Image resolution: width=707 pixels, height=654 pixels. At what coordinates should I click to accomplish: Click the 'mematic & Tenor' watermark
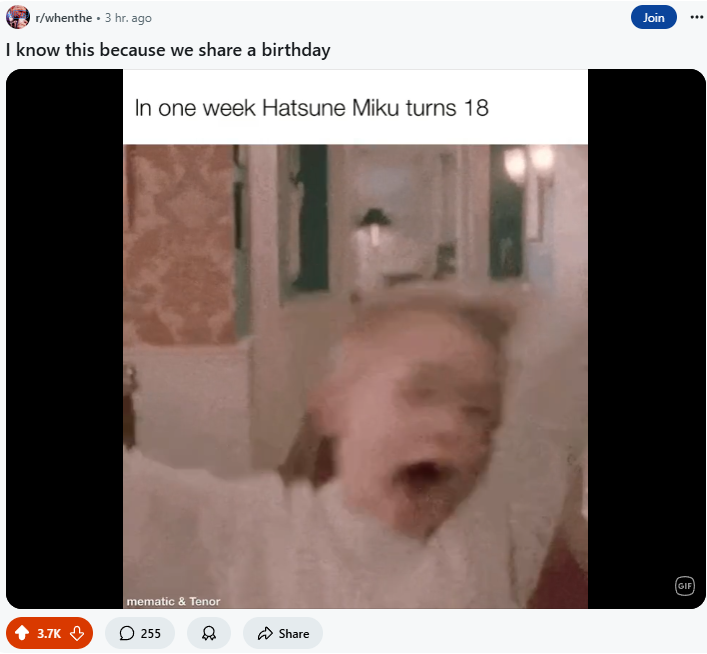pos(173,601)
